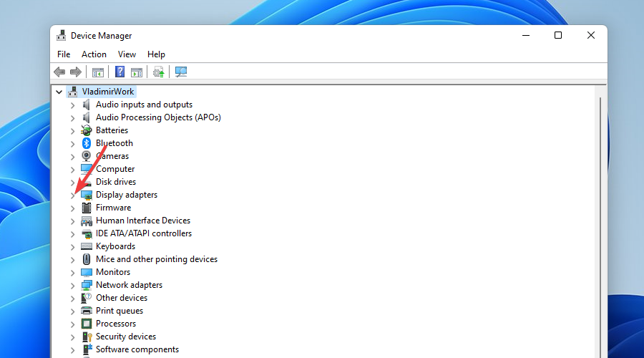Image resolution: width=644 pixels, height=358 pixels.
Task: Click Scan for hardware changes icon
Action: (181, 72)
